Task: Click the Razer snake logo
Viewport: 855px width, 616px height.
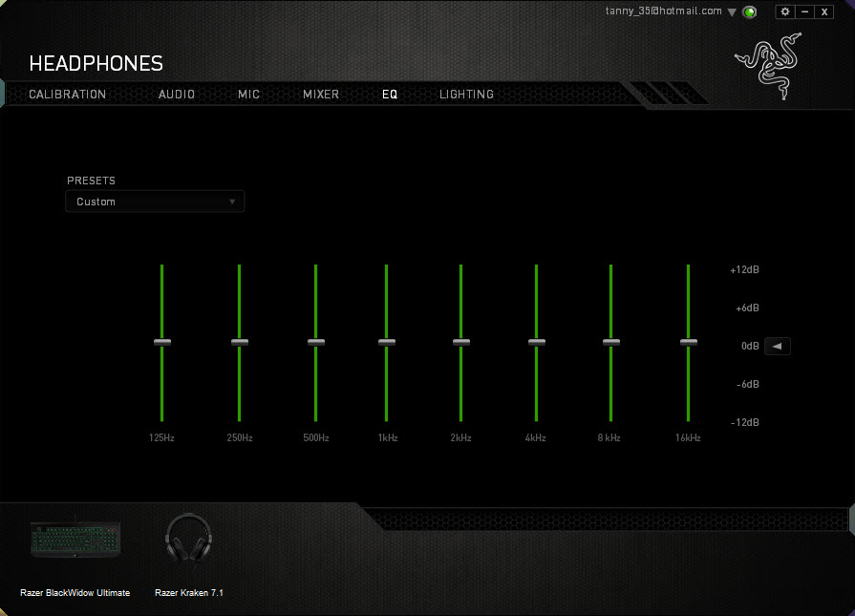Action: 768,66
